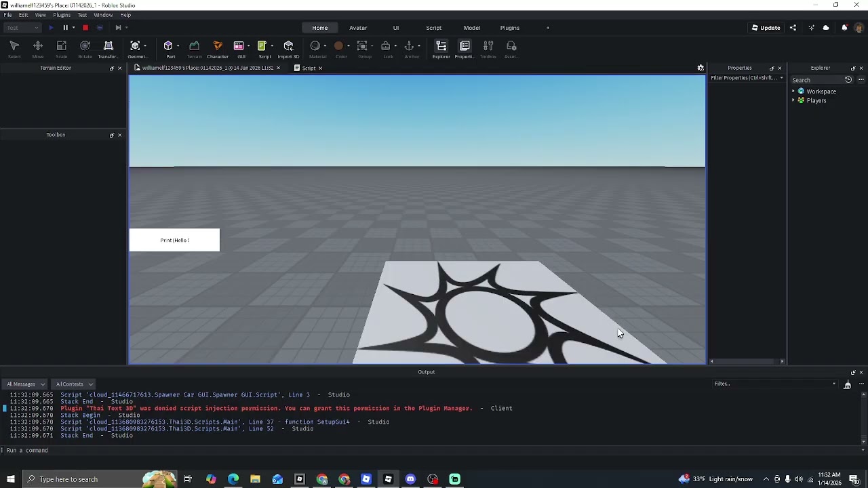
Task: Open viewport settings gear icon
Action: tap(701, 68)
